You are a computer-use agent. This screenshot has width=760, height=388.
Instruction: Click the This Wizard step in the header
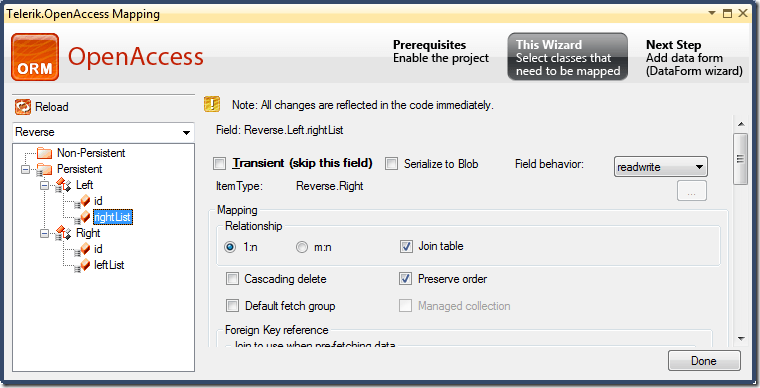(568, 57)
